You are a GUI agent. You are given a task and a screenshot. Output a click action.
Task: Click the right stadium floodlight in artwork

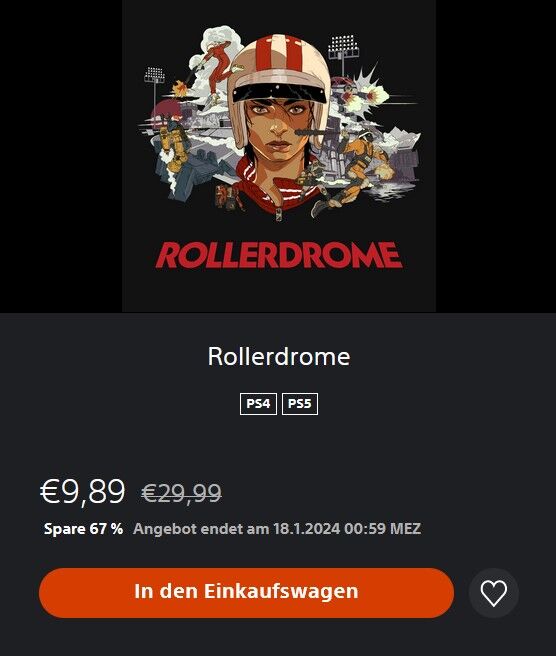(x=343, y=52)
